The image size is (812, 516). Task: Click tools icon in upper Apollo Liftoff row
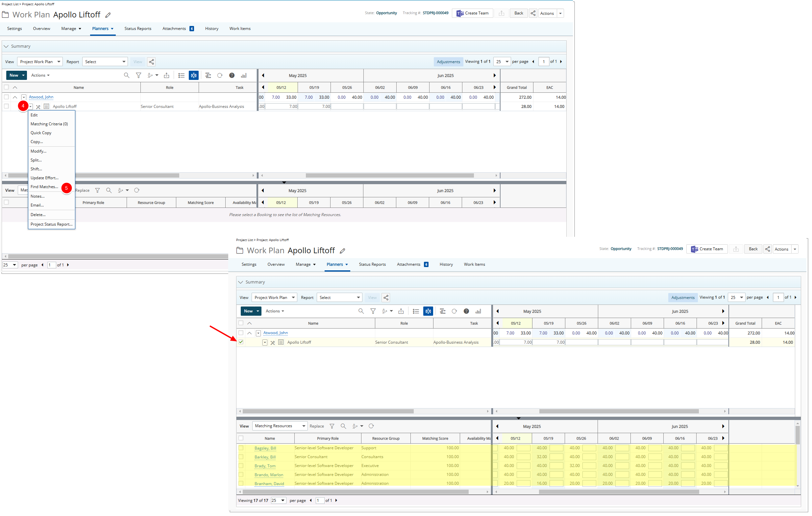[x=38, y=107]
